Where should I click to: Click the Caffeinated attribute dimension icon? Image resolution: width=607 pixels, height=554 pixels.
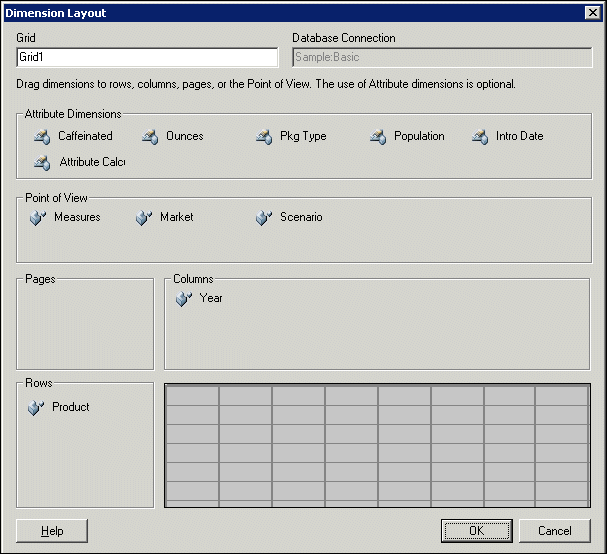(x=42, y=137)
